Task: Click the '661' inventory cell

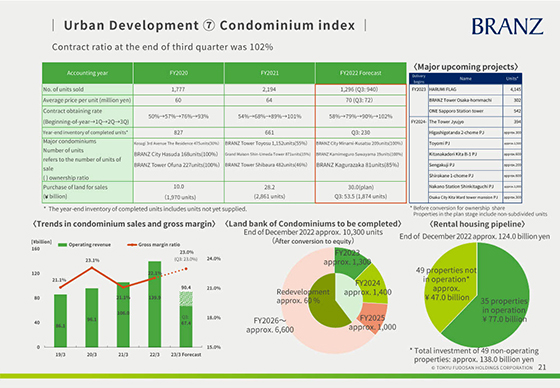Action: coord(269,133)
